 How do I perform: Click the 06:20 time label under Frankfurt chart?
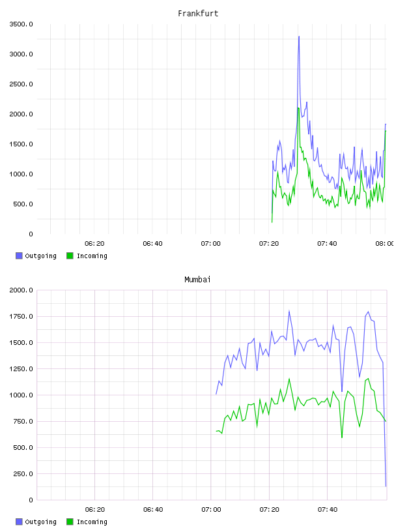point(94,244)
